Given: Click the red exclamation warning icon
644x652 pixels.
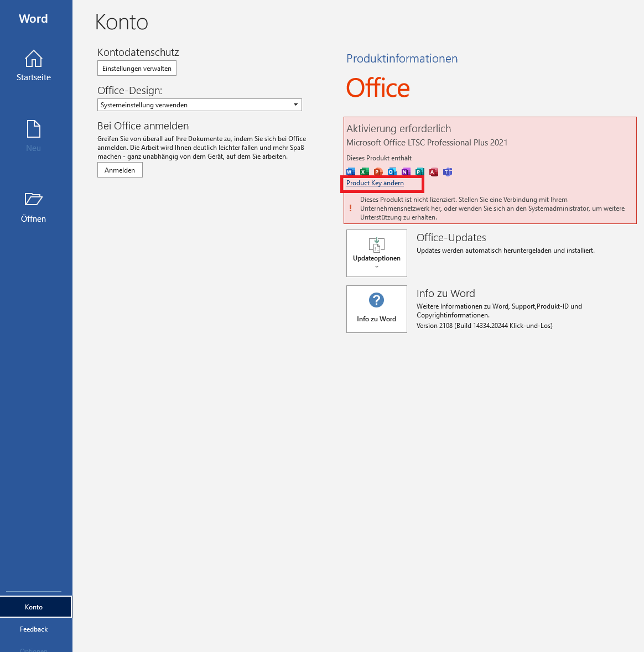Looking at the screenshot, I should click(350, 208).
